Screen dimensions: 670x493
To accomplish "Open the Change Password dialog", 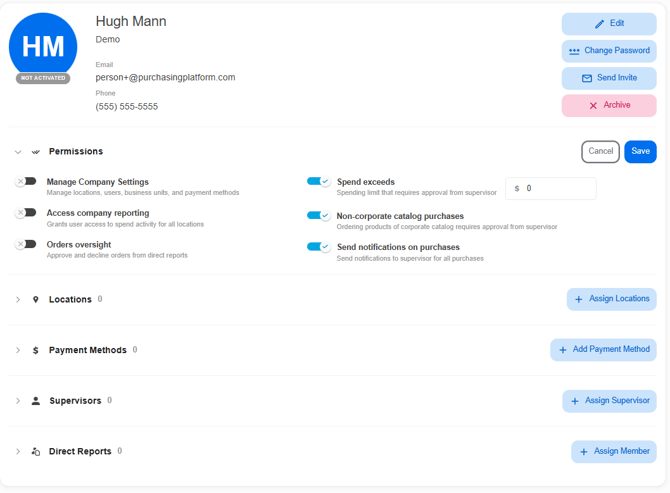I will point(609,51).
